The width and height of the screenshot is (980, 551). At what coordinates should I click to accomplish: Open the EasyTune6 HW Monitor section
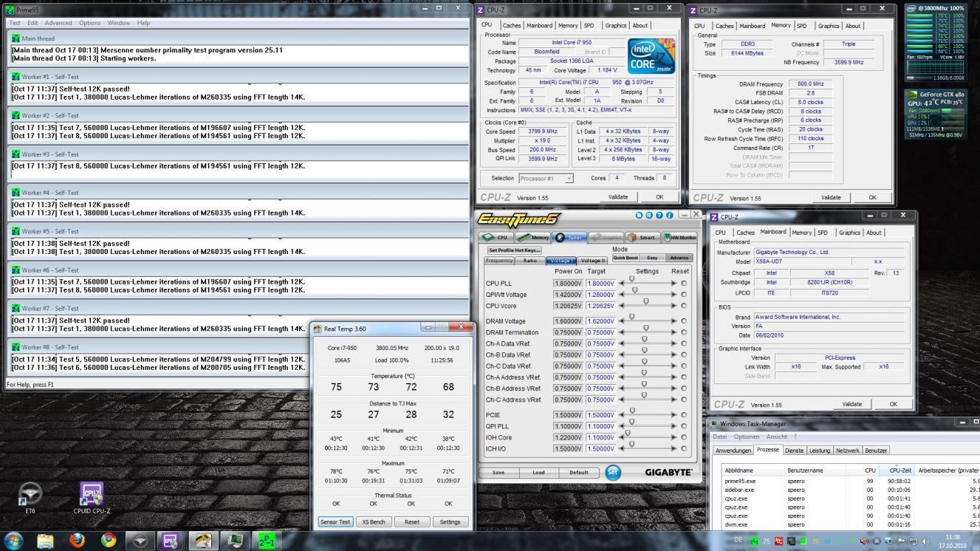pyautogui.click(x=679, y=237)
